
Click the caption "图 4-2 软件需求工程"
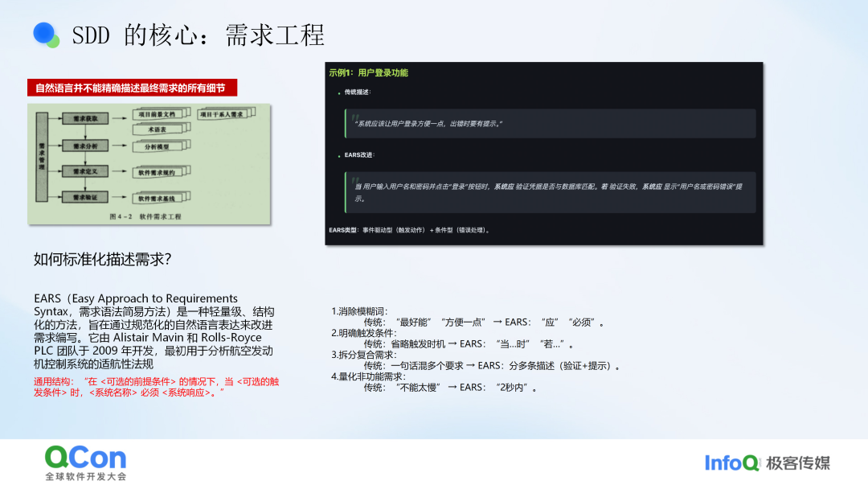tap(145, 216)
